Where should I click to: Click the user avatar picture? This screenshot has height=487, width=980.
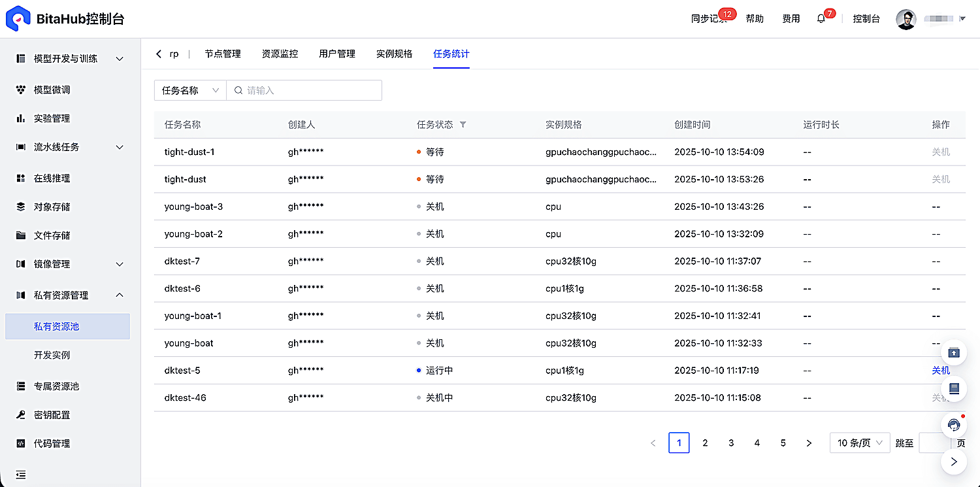pos(906,19)
